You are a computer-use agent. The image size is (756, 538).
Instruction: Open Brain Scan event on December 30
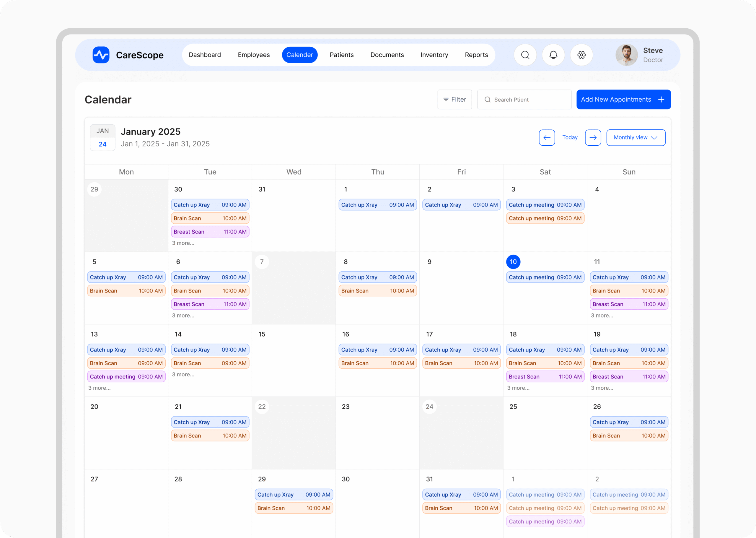pos(210,218)
